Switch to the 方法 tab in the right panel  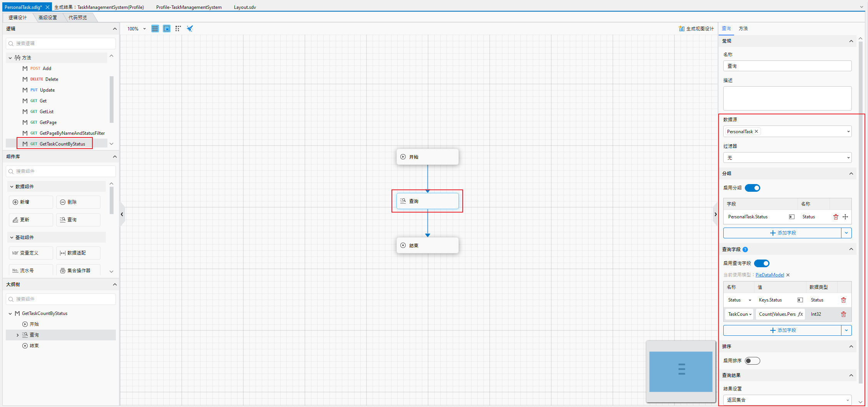[743, 28]
